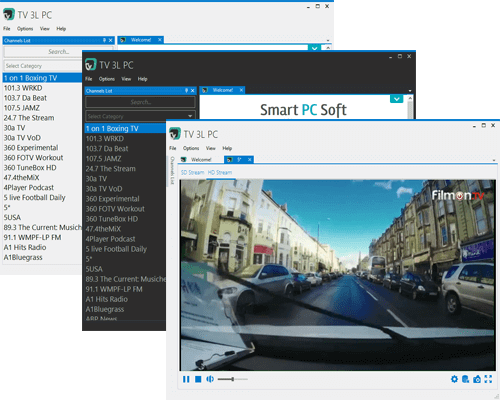Select 24.7 The Stream in dark window
Viewport: 500px width, 400px height.
125,169
